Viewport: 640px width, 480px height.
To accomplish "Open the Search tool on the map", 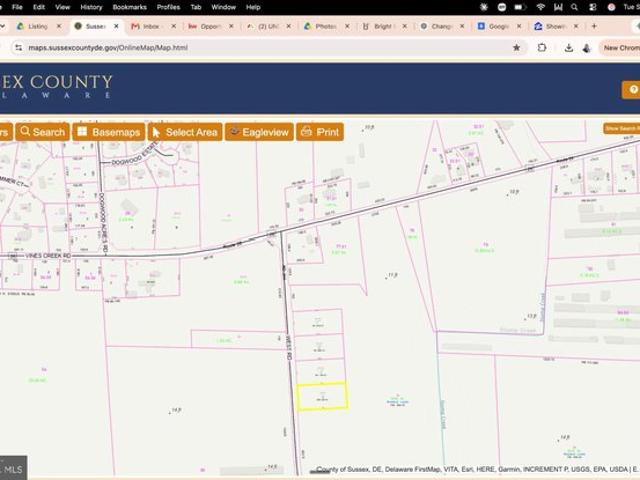I will pyautogui.click(x=42, y=132).
